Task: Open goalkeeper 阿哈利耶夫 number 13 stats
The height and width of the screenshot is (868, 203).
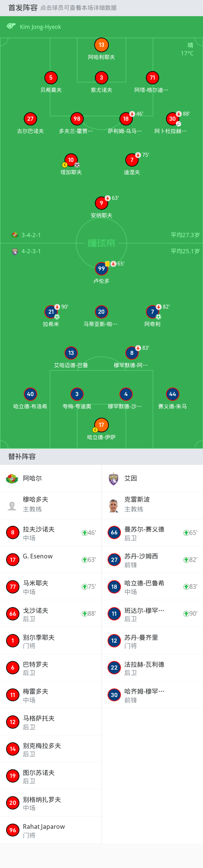Action: [101, 45]
